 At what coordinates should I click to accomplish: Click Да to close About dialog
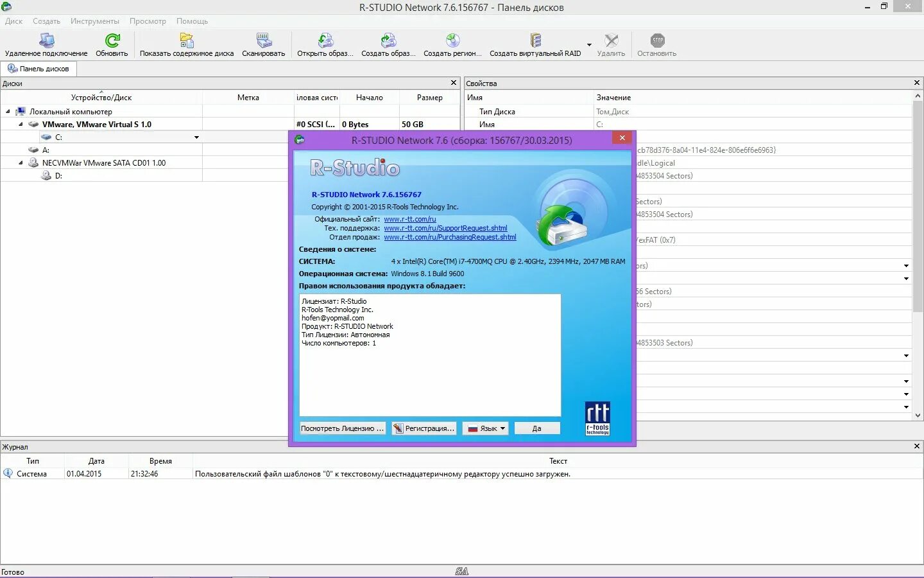(x=537, y=428)
